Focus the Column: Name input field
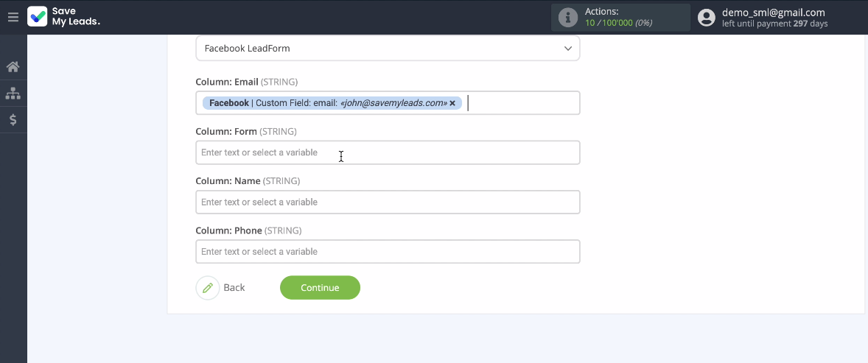Viewport: 868px width, 363px height. click(388, 202)
